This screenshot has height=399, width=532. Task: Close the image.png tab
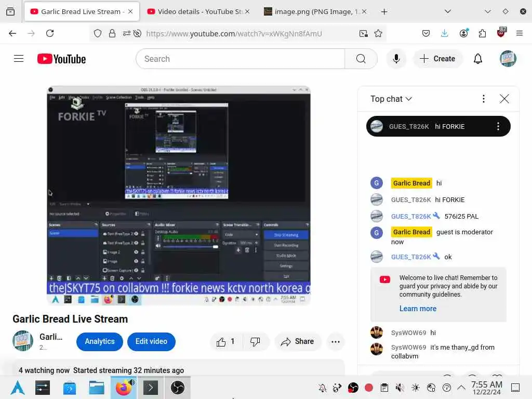[x=364, y=11]
